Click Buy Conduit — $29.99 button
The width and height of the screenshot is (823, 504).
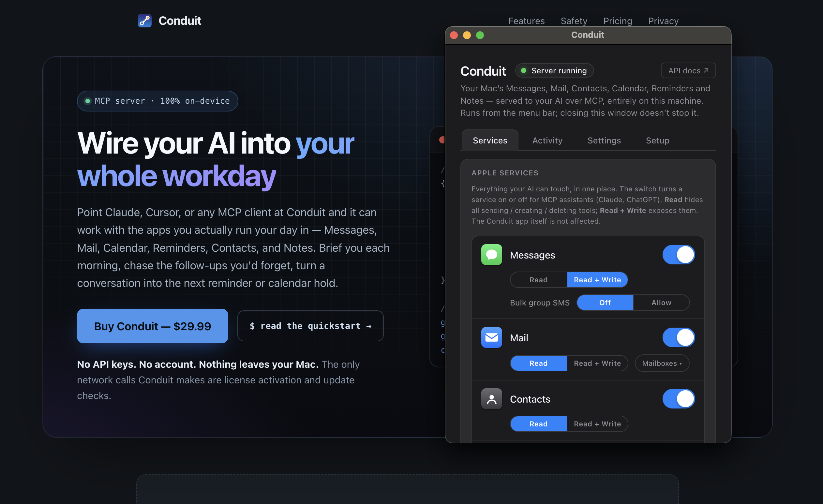coord(153,326)
